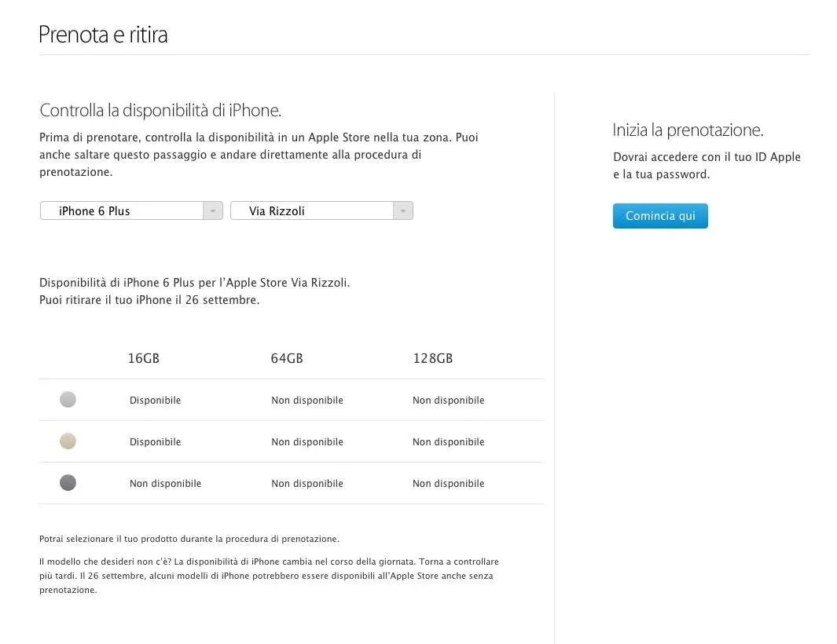Click the 16GB column header
Screen dimensions: 837x644
(144, 358)
